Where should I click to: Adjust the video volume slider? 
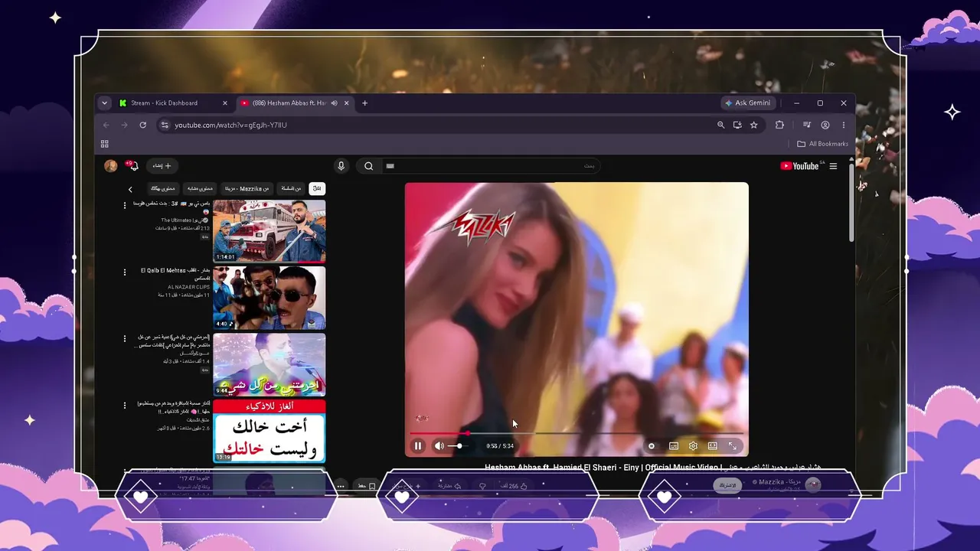click(456, 446)
